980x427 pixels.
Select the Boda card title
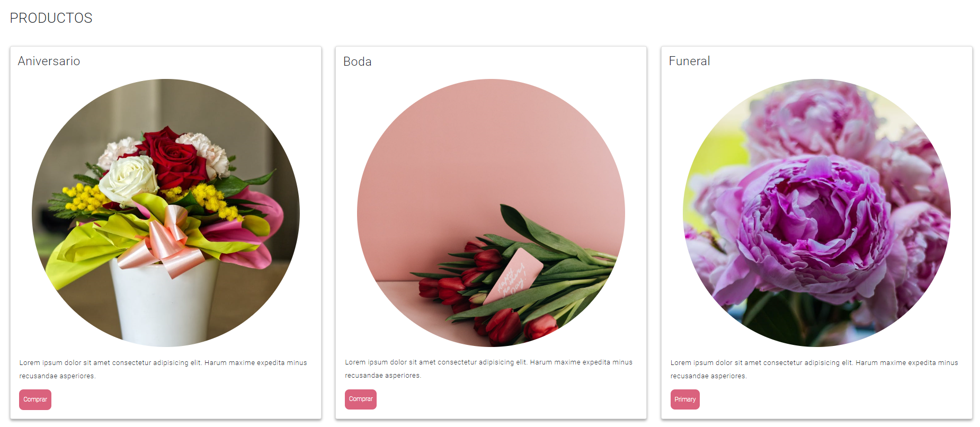point(358,61)
